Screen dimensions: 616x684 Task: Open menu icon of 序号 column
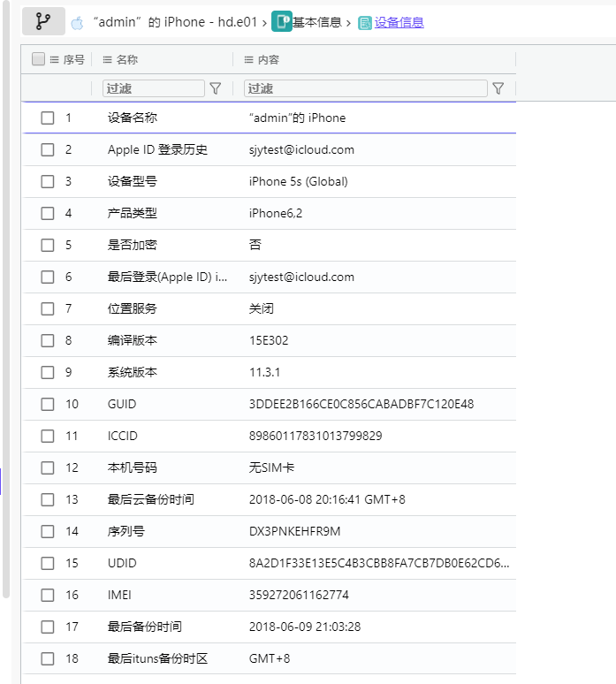55,60
